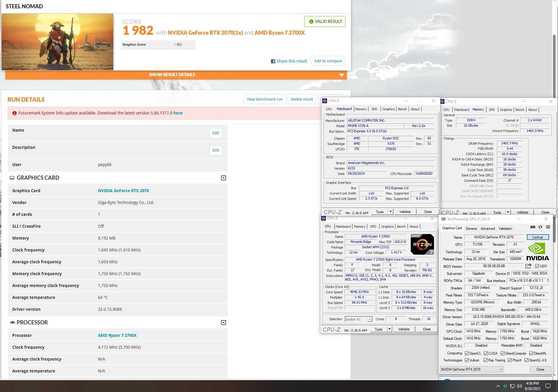Open Tools dropdown arrow in CPU-Z Memory window
Image resolution: width=558 pixels, height=392 pixels.
tap(508, 212)
